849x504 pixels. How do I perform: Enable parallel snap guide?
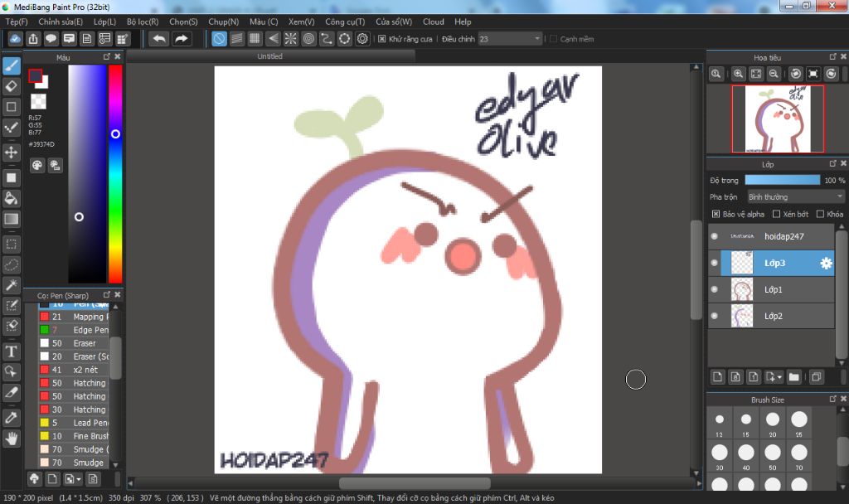coord(237,38)
